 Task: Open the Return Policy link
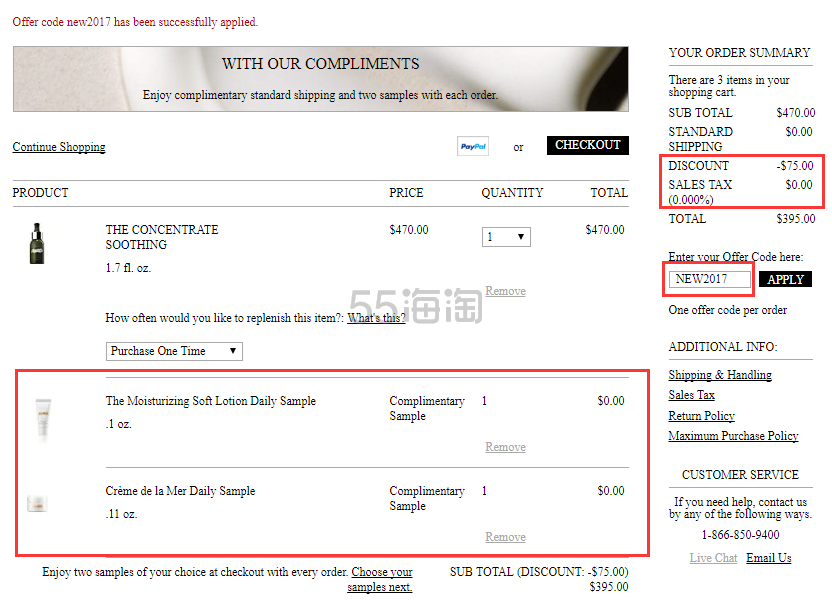pos(701,415)
